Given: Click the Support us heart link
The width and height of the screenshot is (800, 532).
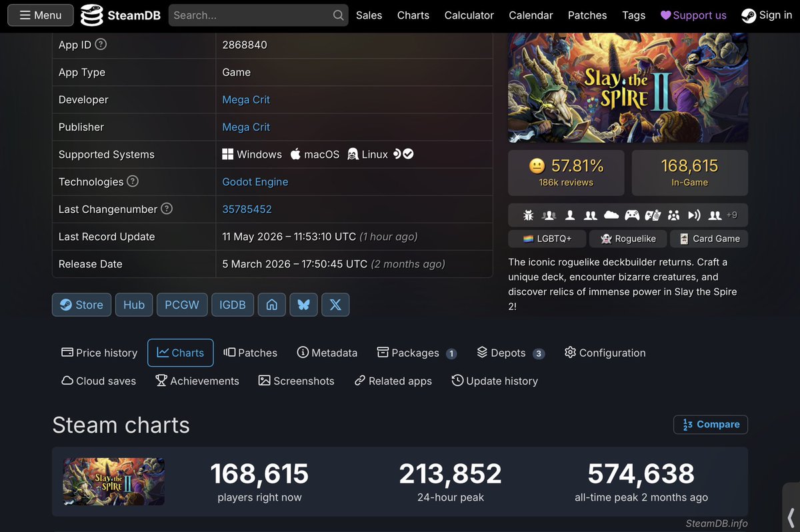Looking at the screenshot, I should pyautogui.click(x=693, y=15).
